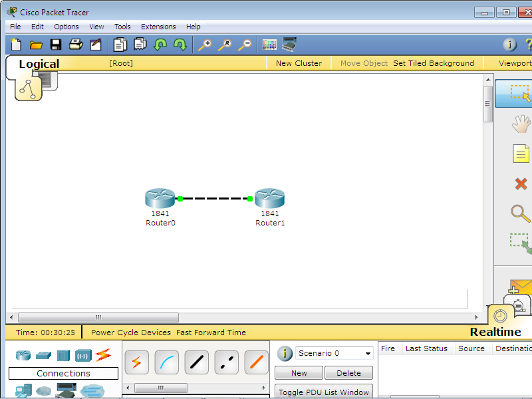Click Toggle PDU List Window button
This screenshot has width=532, height=399.
pos(324,392)
